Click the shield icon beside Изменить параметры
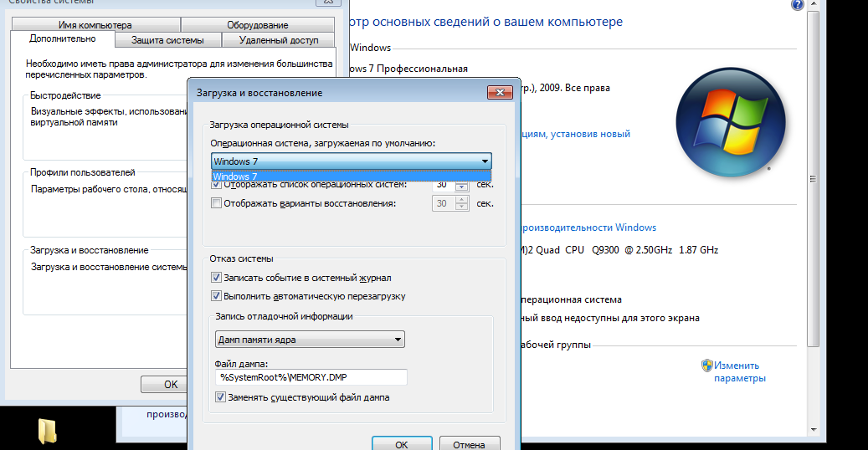Screen dimensions: 868x450 coord(707,366)
